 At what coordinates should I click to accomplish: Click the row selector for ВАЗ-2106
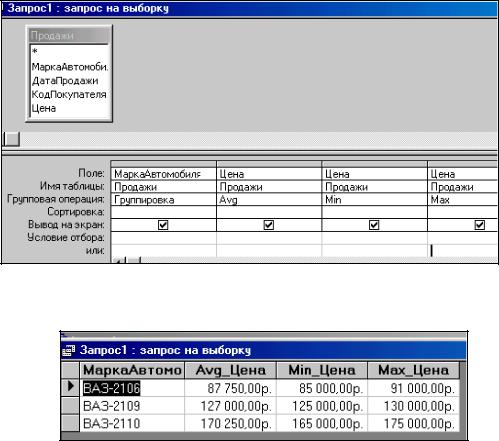tap(71, 388)
